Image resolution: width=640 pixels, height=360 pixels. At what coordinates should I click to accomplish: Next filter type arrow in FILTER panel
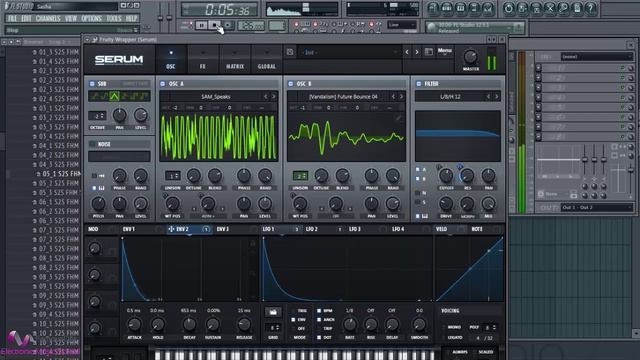pyautogui.click(x=497, y=97)
